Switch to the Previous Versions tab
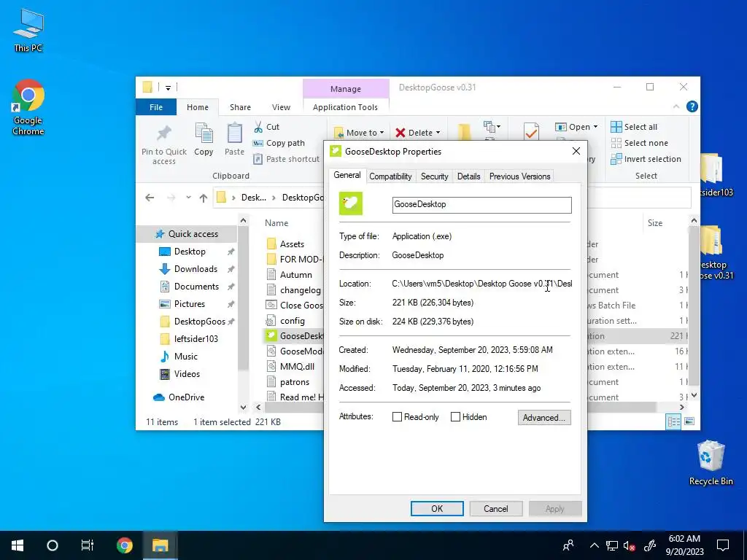The height and width of the screenshot is (560, 747). pyautogui.click(x=519, y=176)
